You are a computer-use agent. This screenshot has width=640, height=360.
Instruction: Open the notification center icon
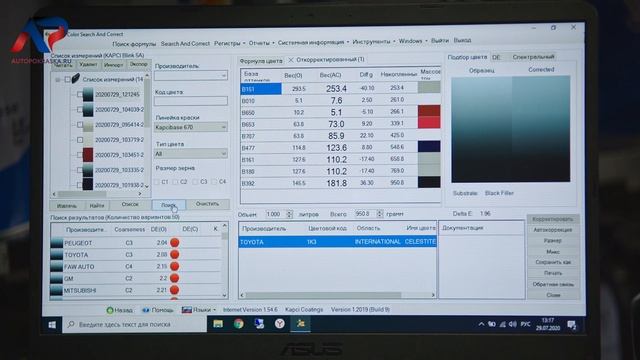572,325
